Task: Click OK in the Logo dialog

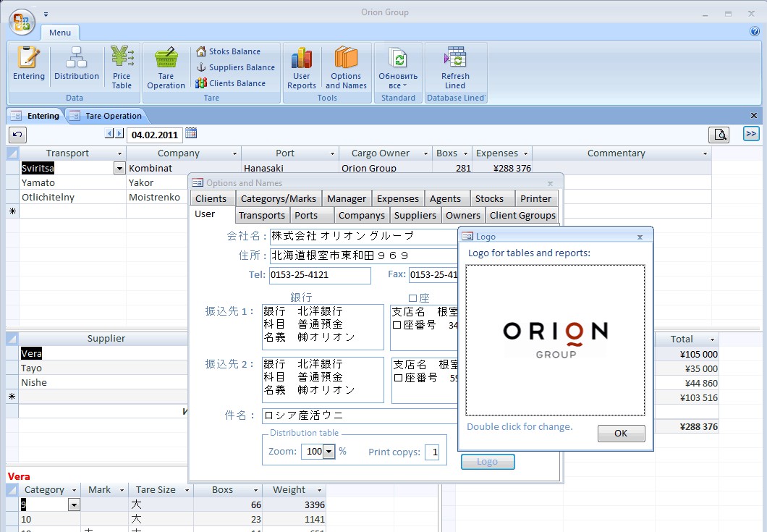Action: tap(621, 433)
